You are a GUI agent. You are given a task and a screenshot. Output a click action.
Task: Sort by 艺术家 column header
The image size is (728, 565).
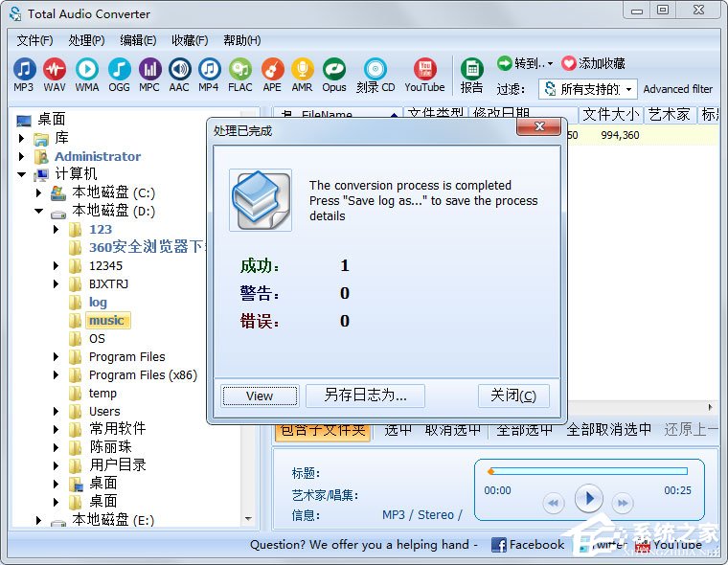click(670, 114)
